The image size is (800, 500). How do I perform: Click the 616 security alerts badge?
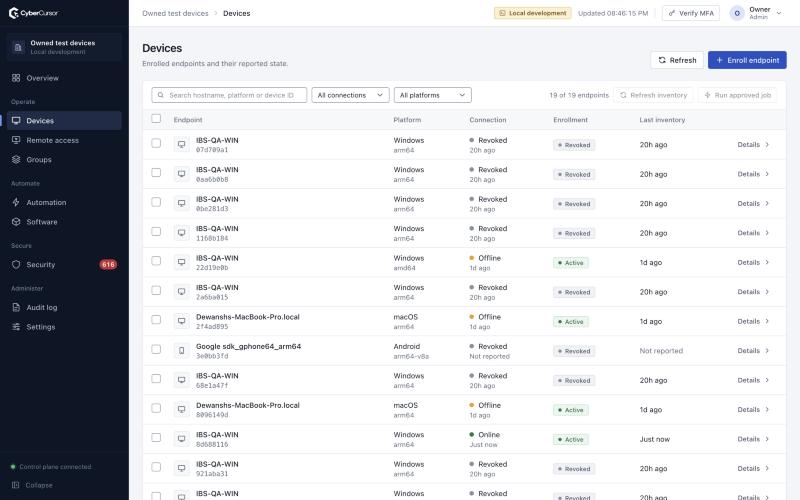click(x=108, y=264)
